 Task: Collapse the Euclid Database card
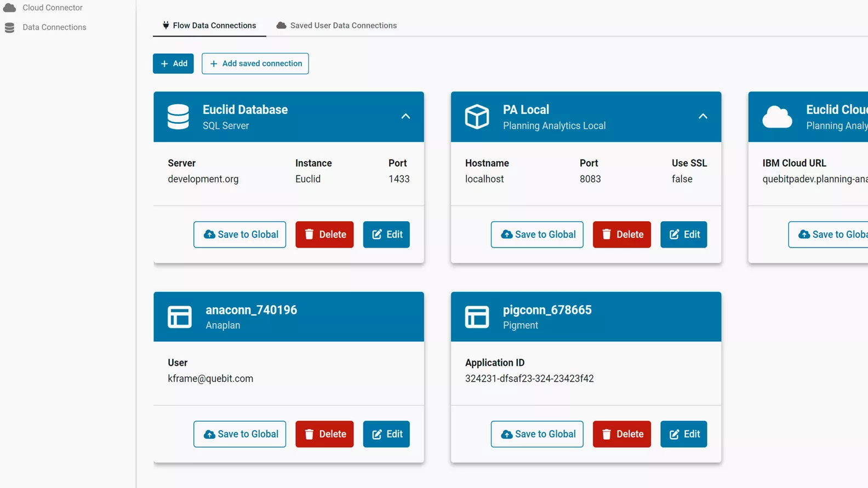coord(406,116)
